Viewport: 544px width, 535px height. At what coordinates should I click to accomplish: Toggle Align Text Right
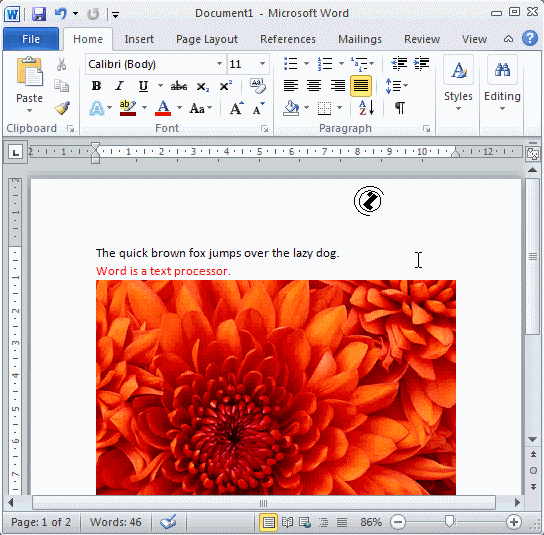[338, 86]
